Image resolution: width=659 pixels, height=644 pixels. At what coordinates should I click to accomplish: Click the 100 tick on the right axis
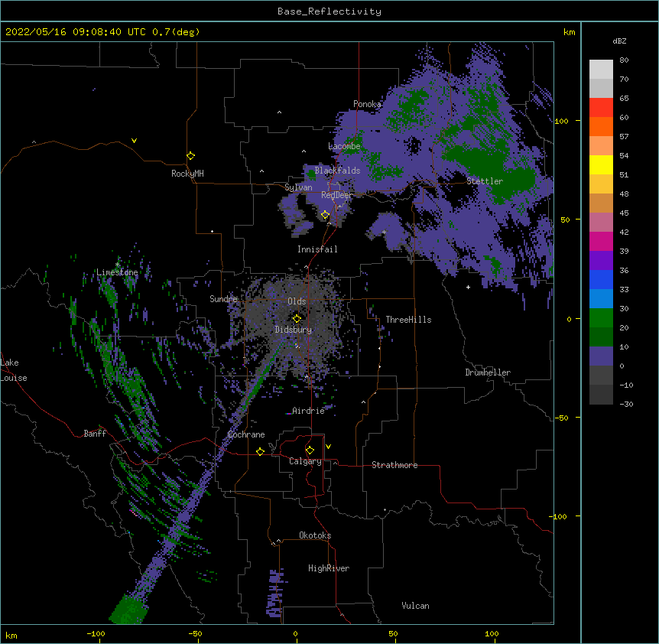(x=561, y=122)
